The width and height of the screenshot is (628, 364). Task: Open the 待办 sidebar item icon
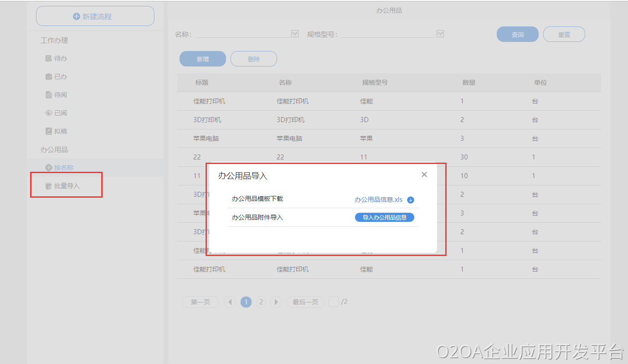(49, 58)
